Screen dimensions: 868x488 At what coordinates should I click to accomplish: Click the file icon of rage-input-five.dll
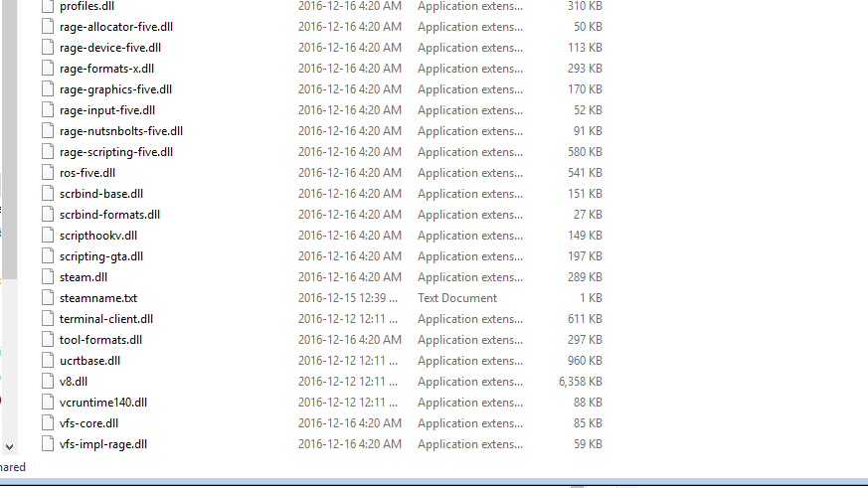click(48, 110)
